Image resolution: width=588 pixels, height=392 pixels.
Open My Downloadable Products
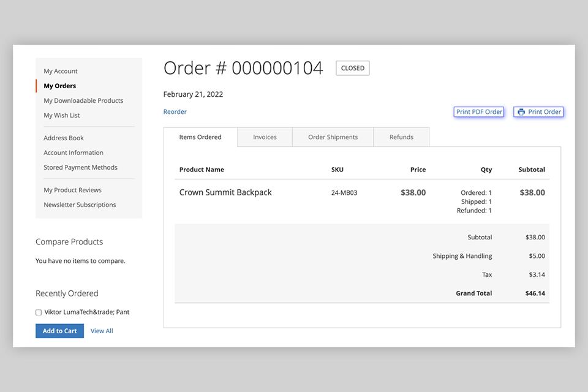click(x=83, y=100)
